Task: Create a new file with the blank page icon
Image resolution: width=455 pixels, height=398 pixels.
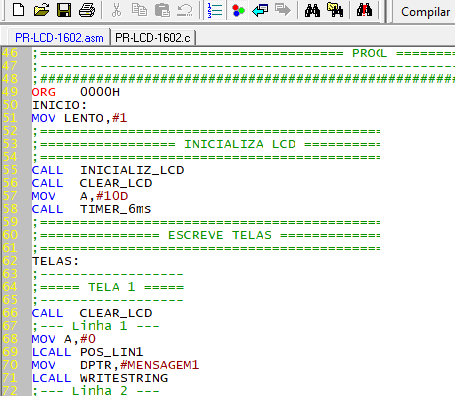Action: coord(18,10)
